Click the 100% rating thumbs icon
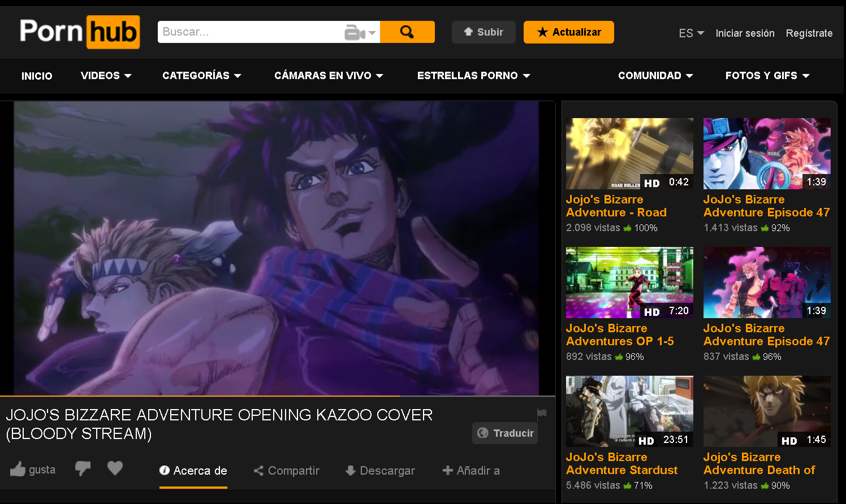The width and height of the screenshot is (846, 504). [627, 228]
